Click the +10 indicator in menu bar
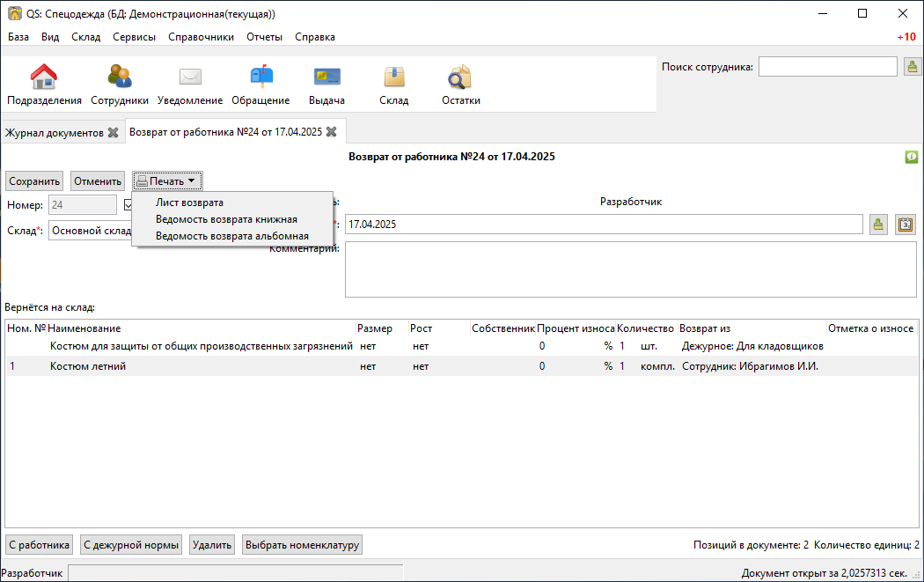924x582 pixels. (906, 37)
